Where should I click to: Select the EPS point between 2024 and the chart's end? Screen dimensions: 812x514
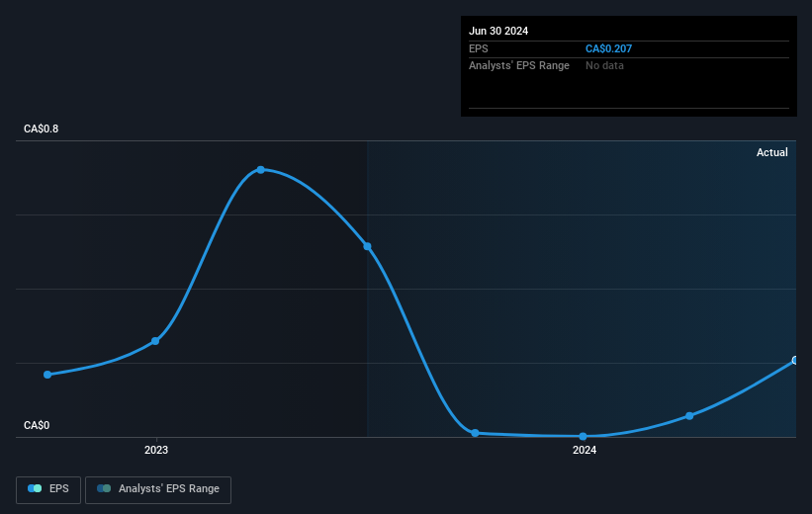[x=689, y=416]
